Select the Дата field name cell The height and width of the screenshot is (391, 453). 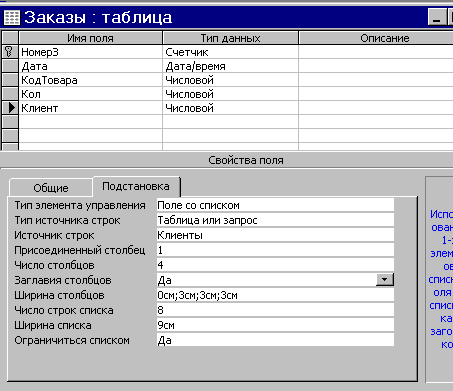coord(91,66)
